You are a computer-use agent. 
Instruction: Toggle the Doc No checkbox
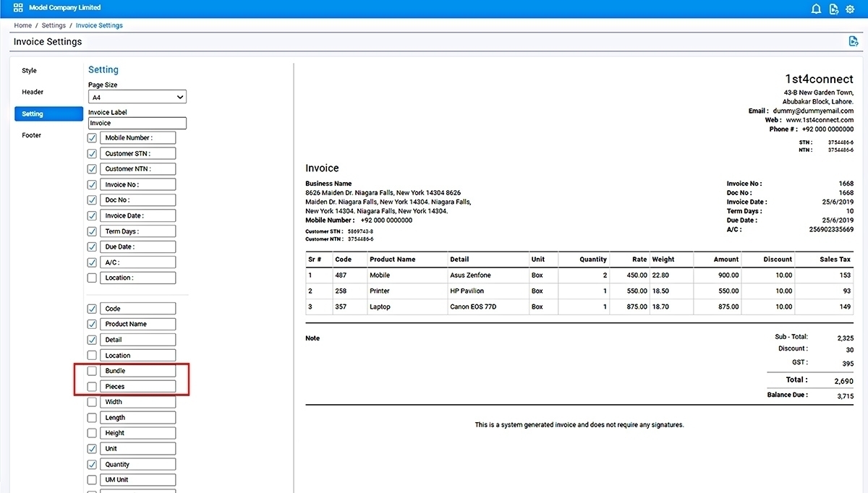point(92,200)
